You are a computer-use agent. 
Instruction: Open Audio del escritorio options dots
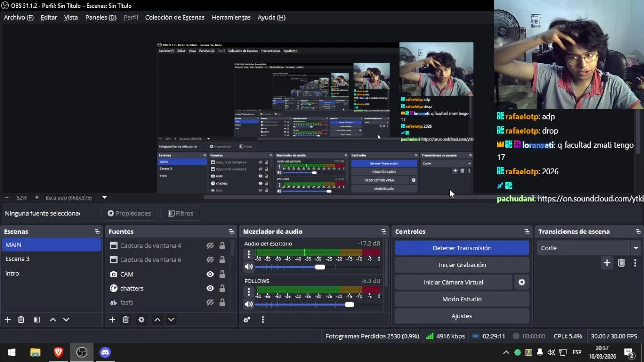click(249, 255)
